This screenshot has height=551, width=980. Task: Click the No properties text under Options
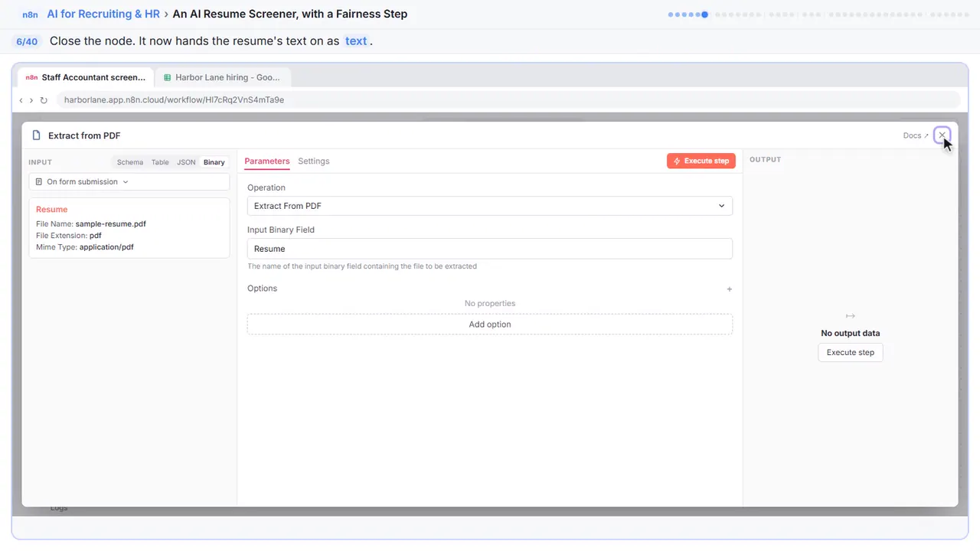(490, 304)
